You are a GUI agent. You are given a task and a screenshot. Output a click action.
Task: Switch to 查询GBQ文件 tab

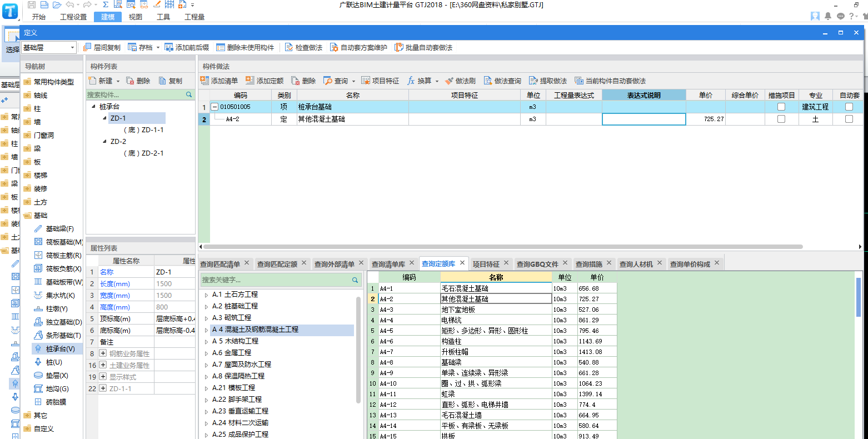click(x=537, y=264)
